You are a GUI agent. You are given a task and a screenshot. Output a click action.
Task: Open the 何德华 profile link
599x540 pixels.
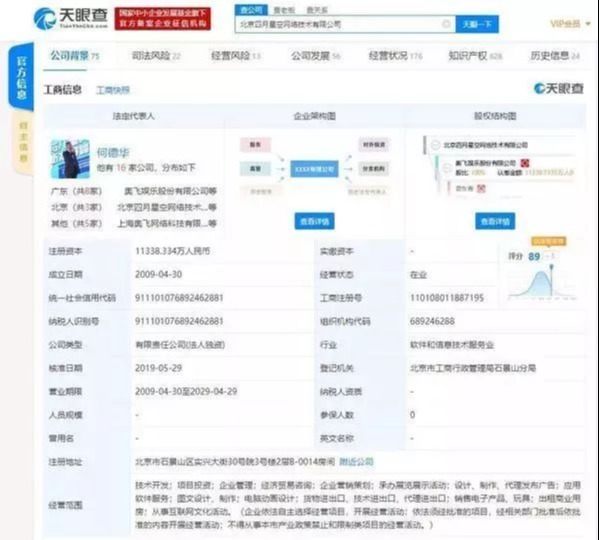point(113,153)
